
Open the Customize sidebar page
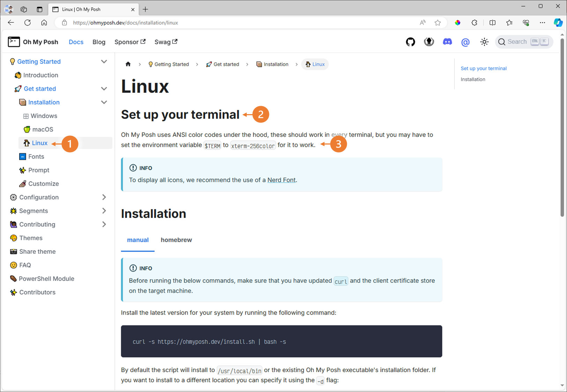(x=39, y=184)
